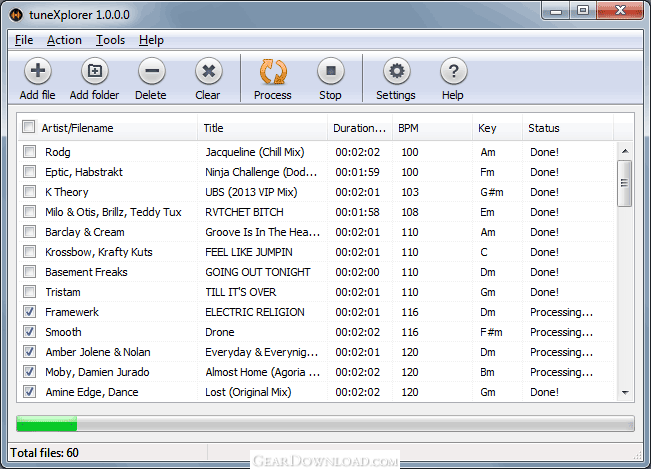Click the Clear list icon

pos(208,72)
